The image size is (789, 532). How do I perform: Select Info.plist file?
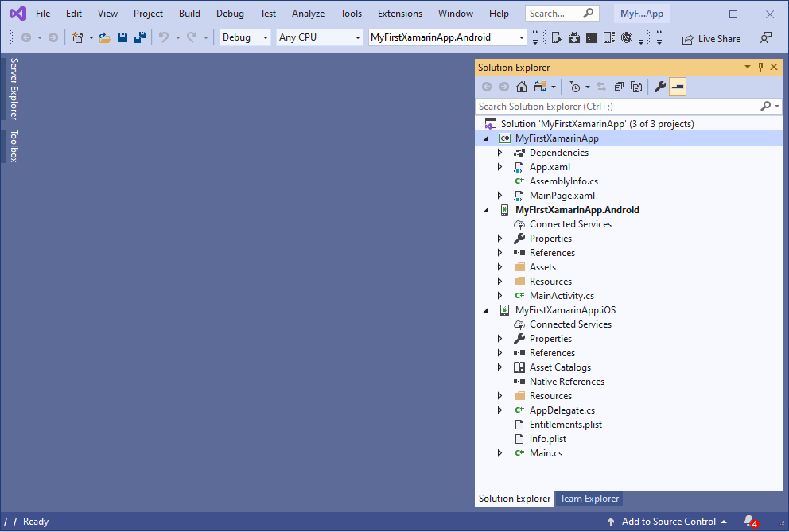pyautogui.click(x=547, y=439)
